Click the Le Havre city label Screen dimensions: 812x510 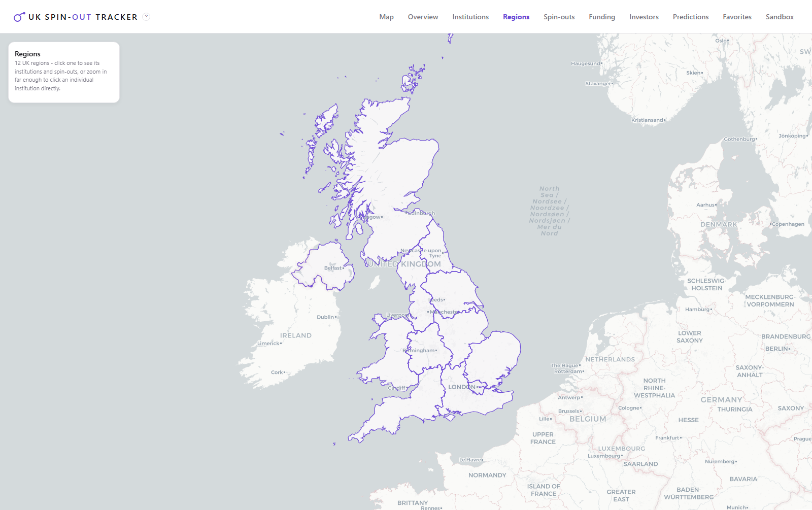(471, 460)
